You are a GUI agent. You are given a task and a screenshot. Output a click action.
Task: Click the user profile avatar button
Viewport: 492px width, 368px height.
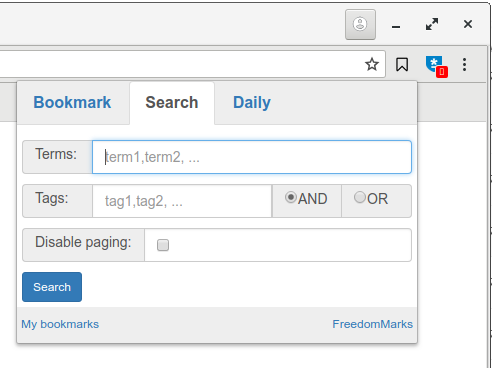[x=360, y=24]
